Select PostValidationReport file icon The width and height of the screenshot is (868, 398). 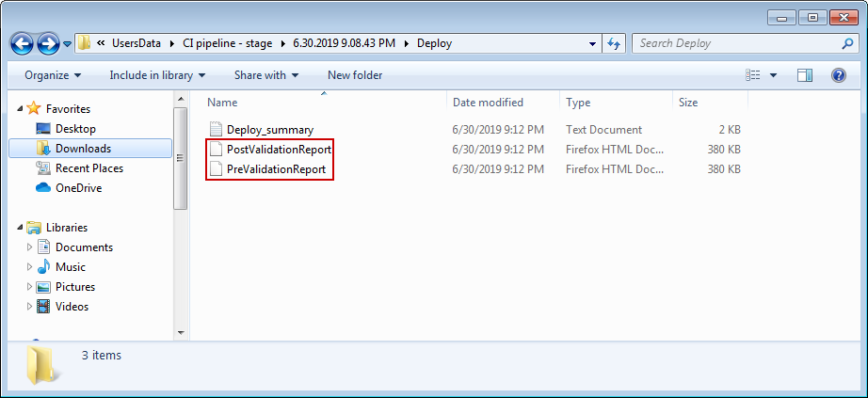point(216,150)
